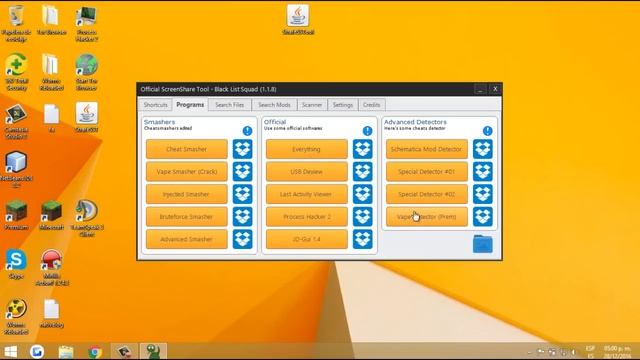Click the Dropbox icon beside JD-Gui 1.4
This screenshot has width=640, height=360.
(362, 239)
